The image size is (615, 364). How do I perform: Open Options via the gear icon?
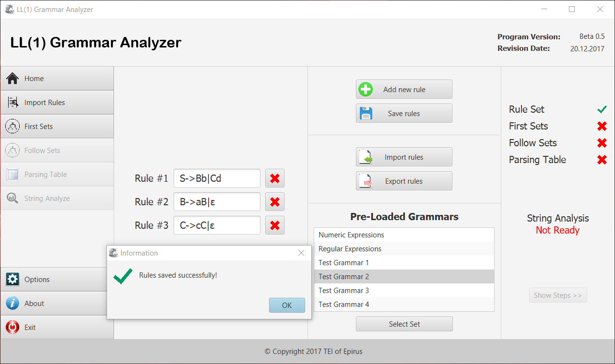tap(12, 279)
